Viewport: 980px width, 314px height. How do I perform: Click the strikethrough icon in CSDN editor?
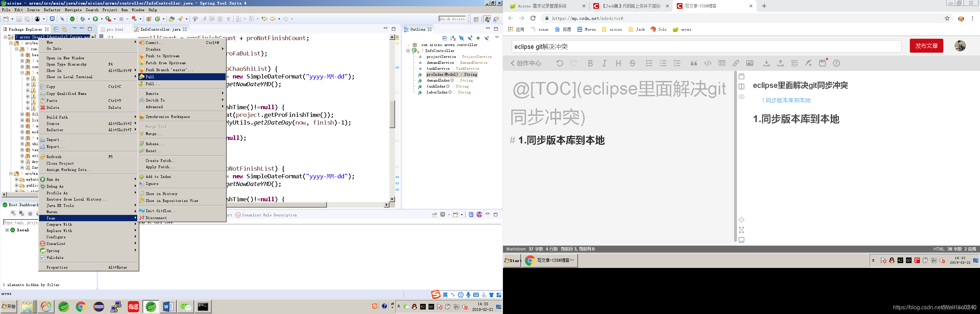632,63
